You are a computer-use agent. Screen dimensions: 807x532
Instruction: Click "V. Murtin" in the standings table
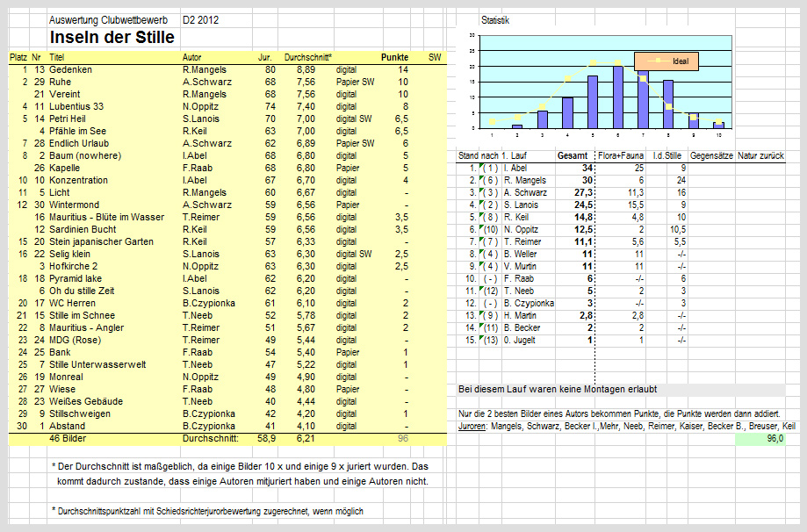coord(520,267)
